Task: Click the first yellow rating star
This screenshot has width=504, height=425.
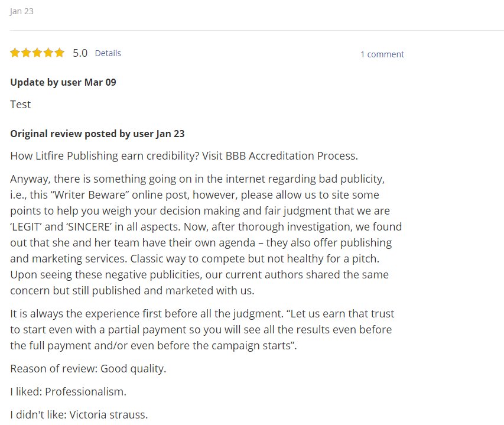Action: [x=15, y=53]
